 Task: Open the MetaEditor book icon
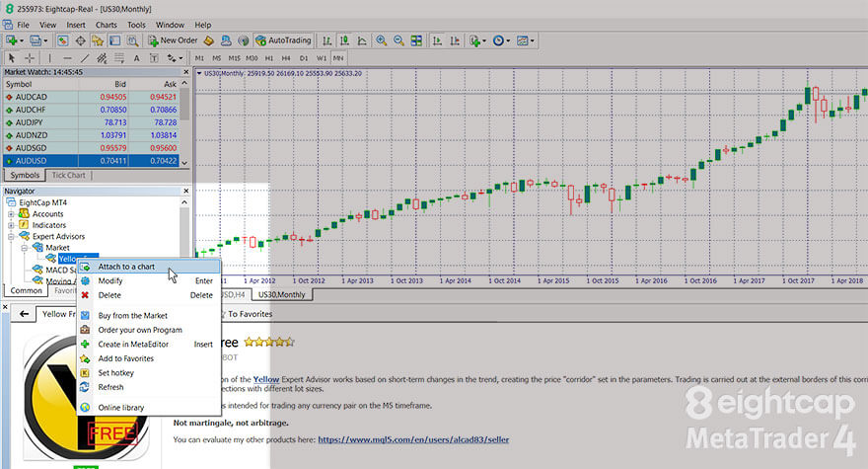[x=209, y=40]
